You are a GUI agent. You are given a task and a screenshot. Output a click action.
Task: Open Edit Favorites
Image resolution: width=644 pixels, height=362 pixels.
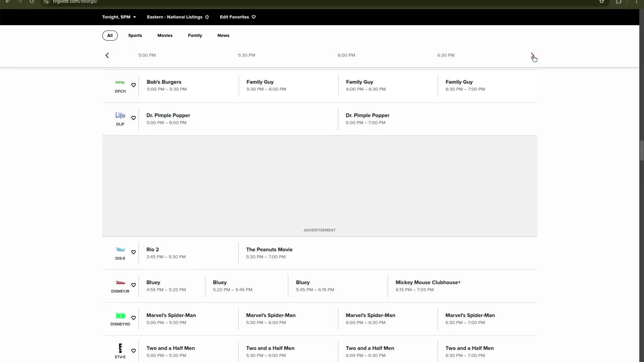238,17
